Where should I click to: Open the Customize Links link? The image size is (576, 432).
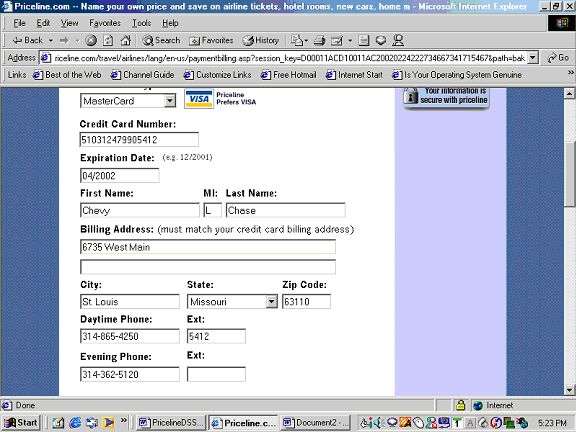(218, 75)
